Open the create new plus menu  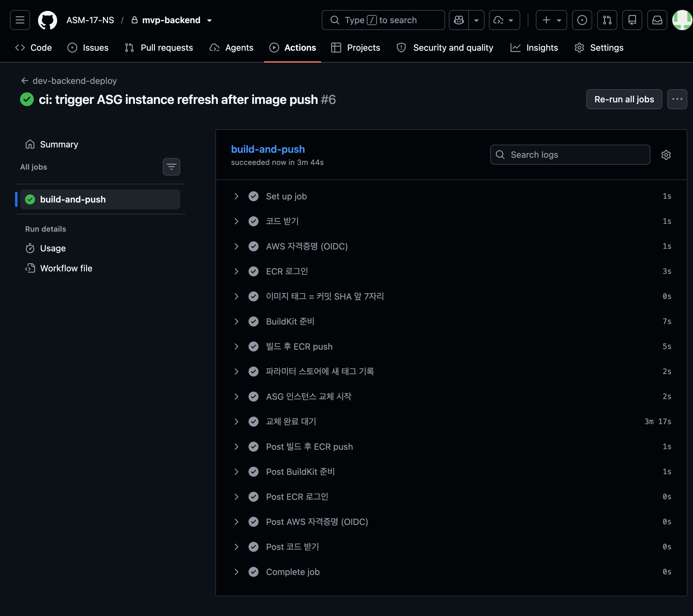pyautogui.click(x=551, y=20)
